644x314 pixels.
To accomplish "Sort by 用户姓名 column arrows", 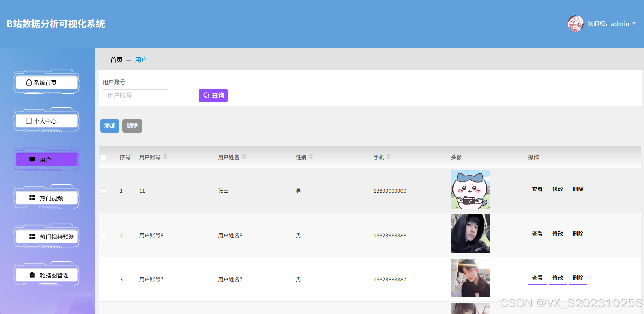I will tap(244, 157).
